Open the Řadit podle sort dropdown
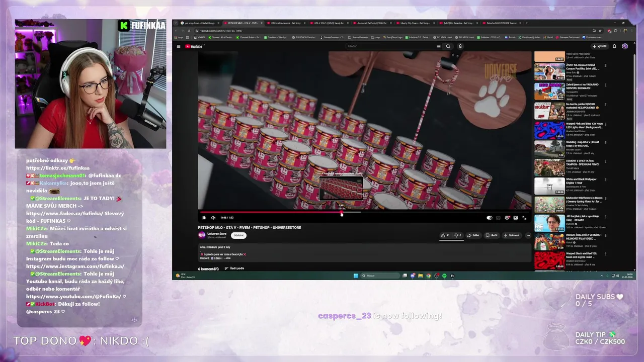Viewport: 644px width, 362px height. coord(234,268)
